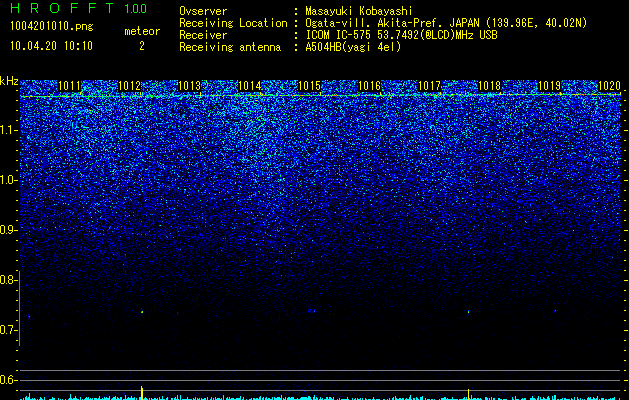This screenshot has height=400, width=629.
Task: Click the kHz axis unit label
Action: pos(9,81)
